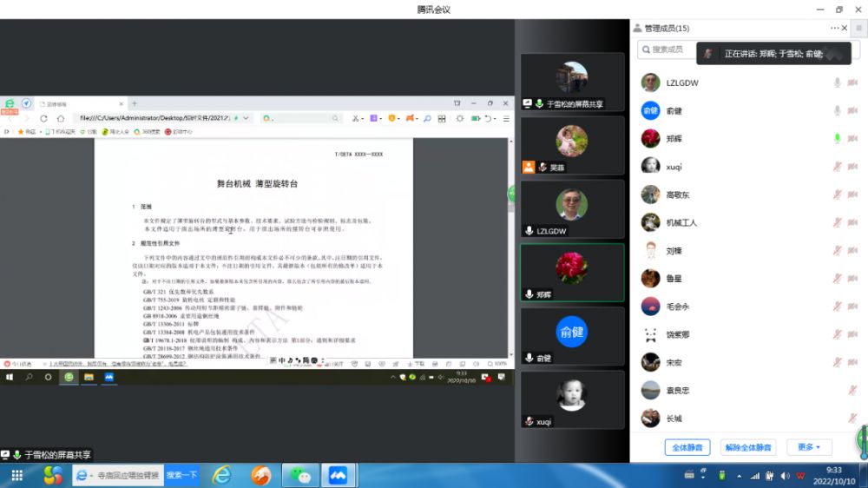This screenshot has height=488, width=868.
Task: Open the 更多 dropdown in members panel
Action: [809, 447]
